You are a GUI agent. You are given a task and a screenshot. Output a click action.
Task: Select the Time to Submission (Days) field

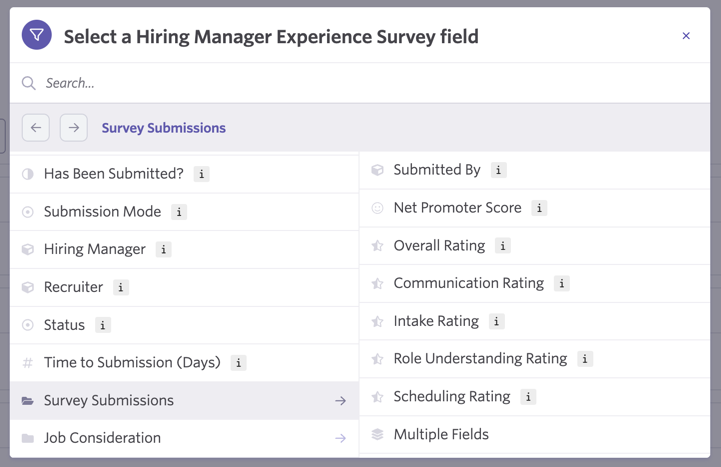tap(184, 363)
